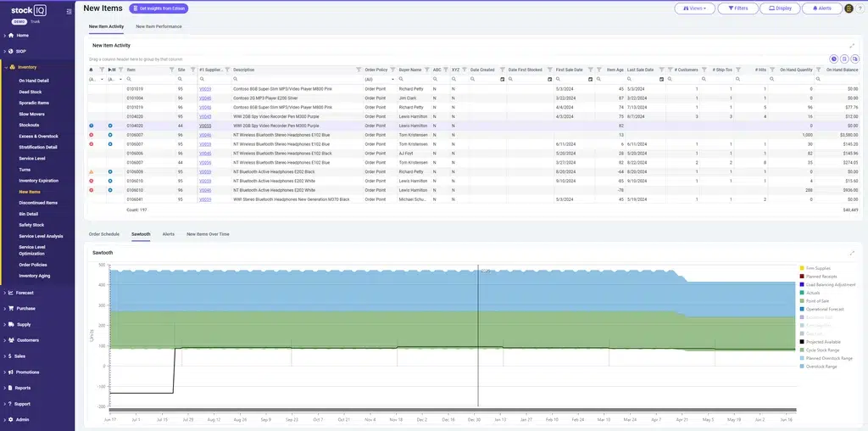Open filter icon on Item column header
The image size is (868, 431).
click(171, 70)
